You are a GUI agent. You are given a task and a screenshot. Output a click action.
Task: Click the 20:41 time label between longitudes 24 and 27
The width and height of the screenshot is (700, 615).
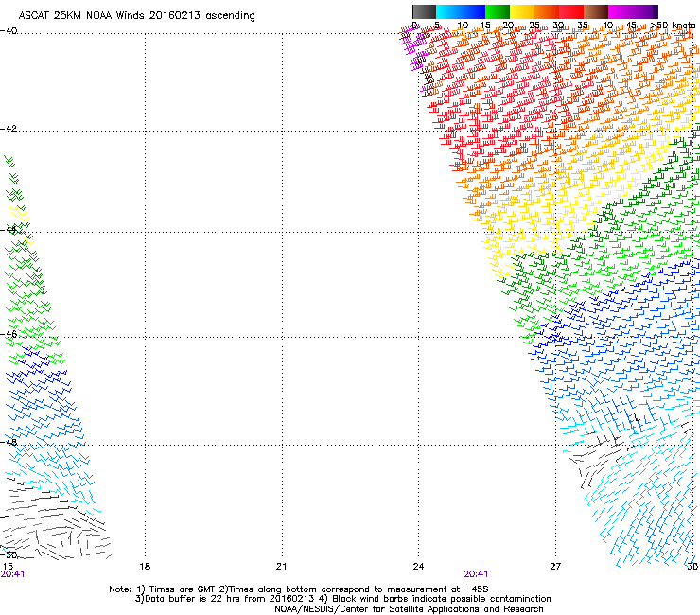[476, 574]
